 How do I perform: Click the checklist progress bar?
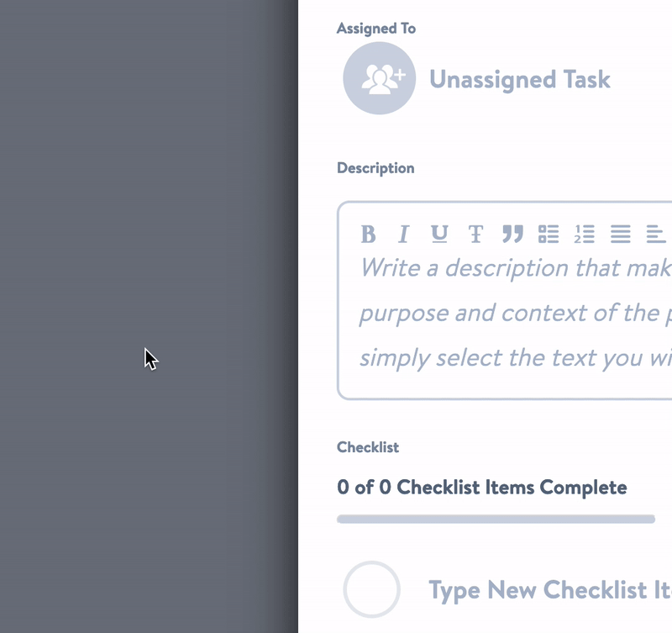(496, 520)
